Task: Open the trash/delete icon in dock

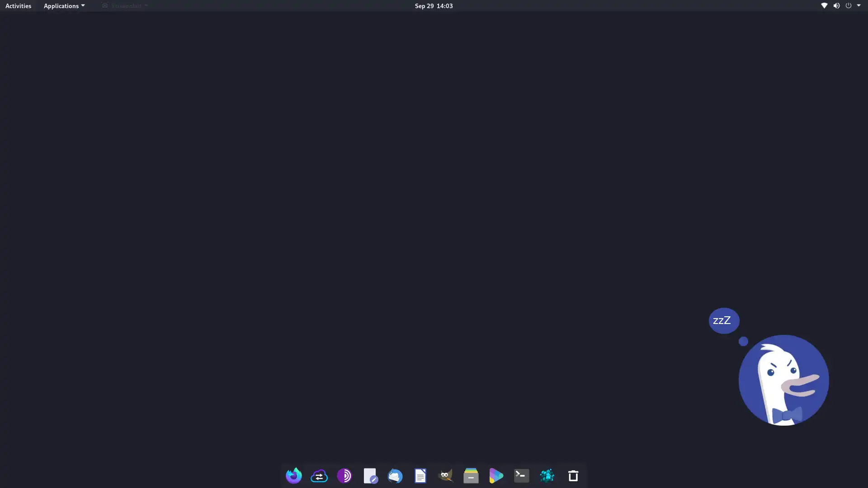Action: point(573,476)
